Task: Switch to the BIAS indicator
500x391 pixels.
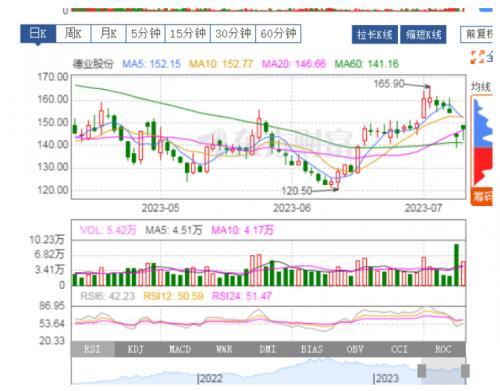Action: tap(312, 349)
